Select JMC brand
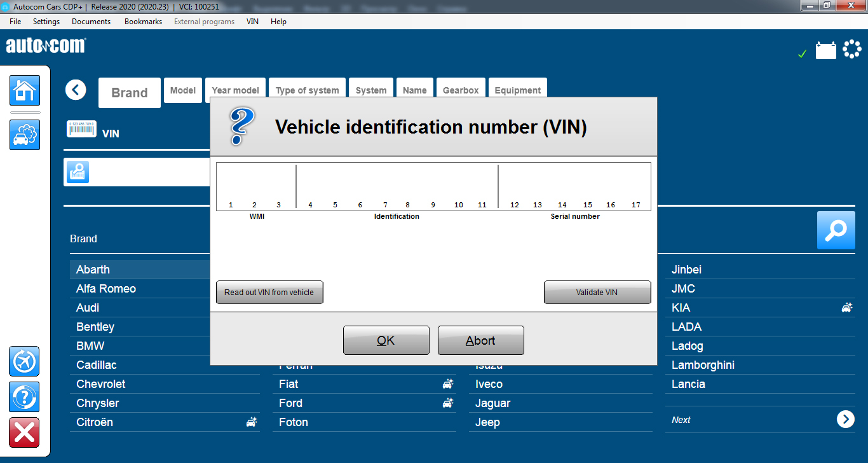868x463 pixels. coord(760,289)
